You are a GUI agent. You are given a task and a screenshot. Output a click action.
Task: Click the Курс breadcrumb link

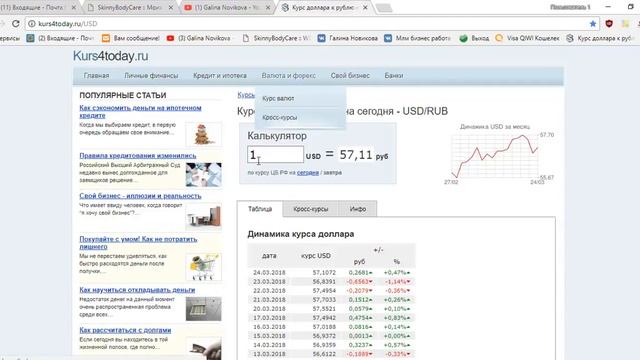pos(246,95)
